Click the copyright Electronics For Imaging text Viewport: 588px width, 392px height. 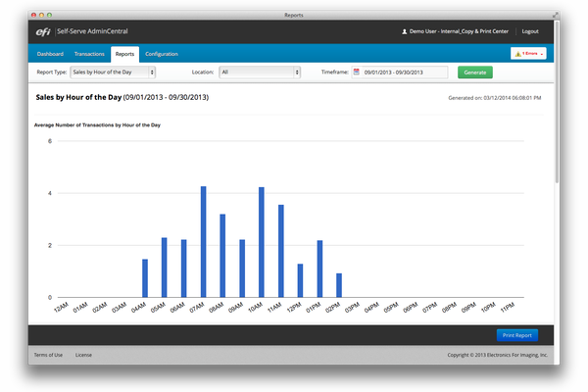pos(498,355)
